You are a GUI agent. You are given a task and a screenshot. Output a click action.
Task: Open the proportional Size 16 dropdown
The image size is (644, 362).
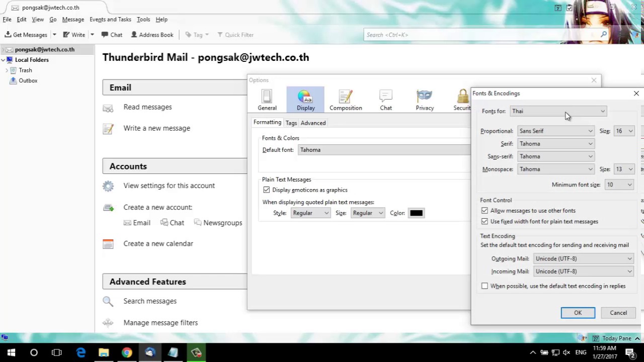[623, 131]
